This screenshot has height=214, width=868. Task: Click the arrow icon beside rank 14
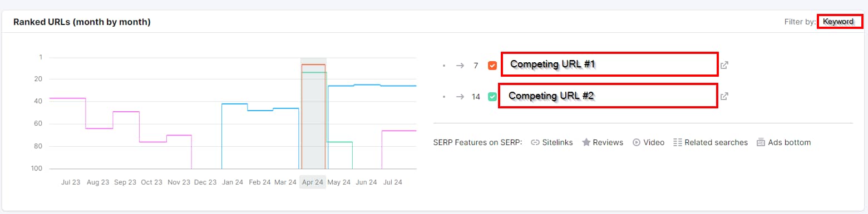click(x=460, y=97)
